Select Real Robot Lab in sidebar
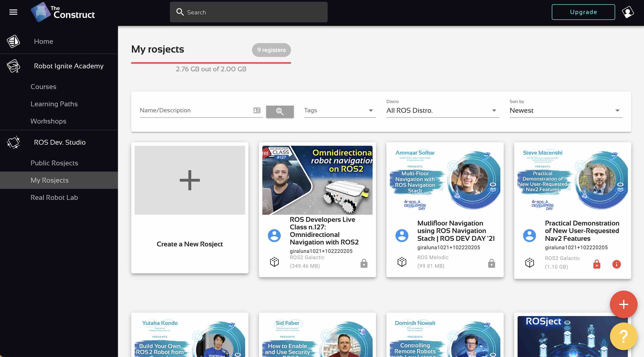Viewport: 644px width, 357px height. [54, 197]
